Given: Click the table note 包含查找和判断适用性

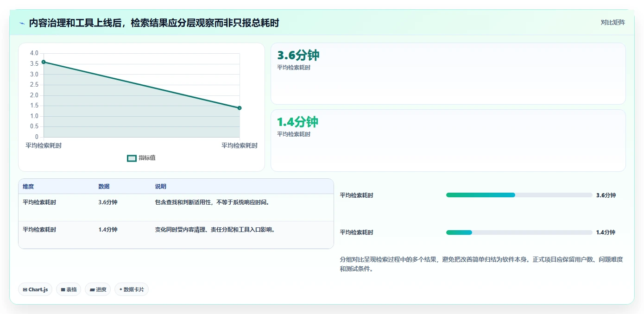Looking at the screenshot, I should 212,202.
